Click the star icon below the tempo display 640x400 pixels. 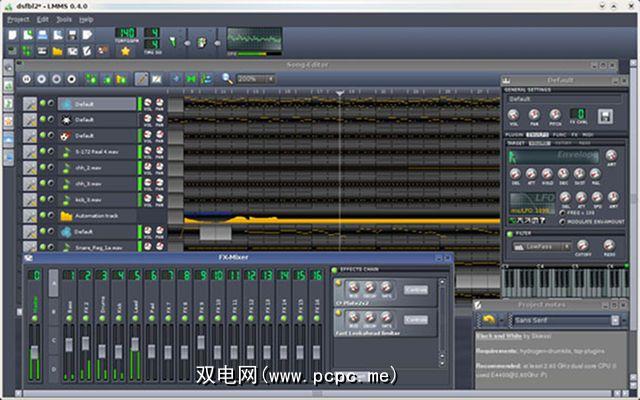pos(125,51)
